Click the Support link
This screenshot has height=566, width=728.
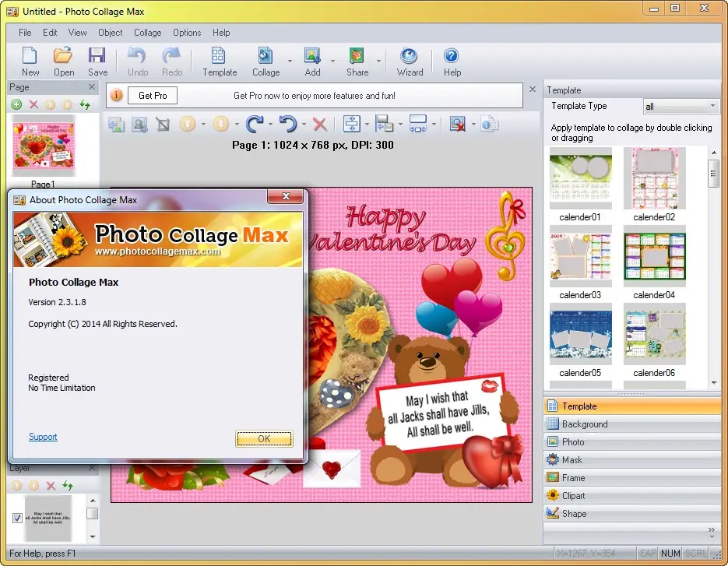click(x=43, y=437)
